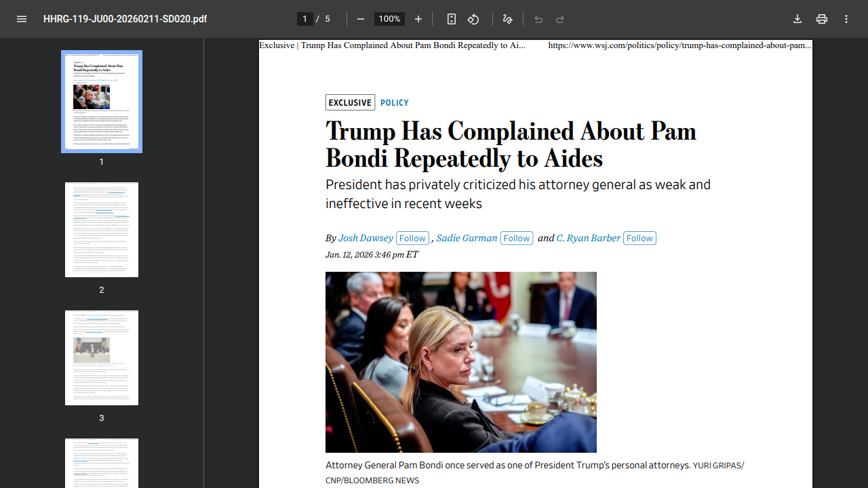Click the redo arrow icon

[x=560, y=19]
